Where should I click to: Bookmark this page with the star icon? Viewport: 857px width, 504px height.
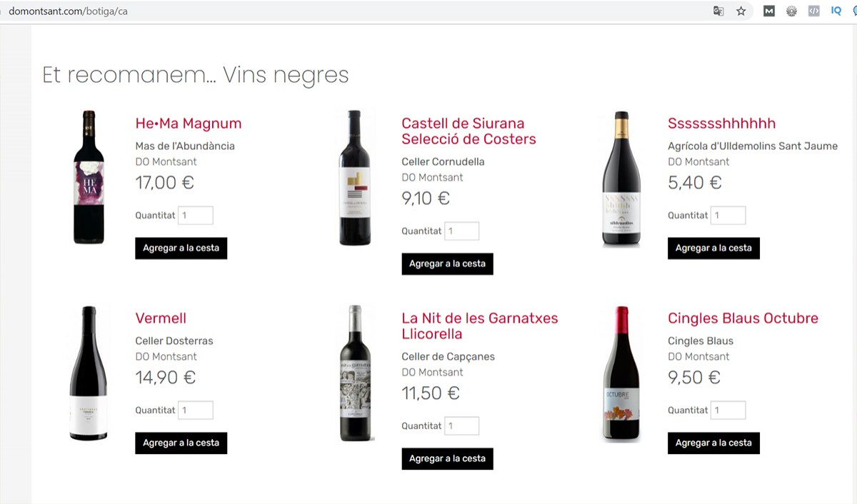(741, 11)
